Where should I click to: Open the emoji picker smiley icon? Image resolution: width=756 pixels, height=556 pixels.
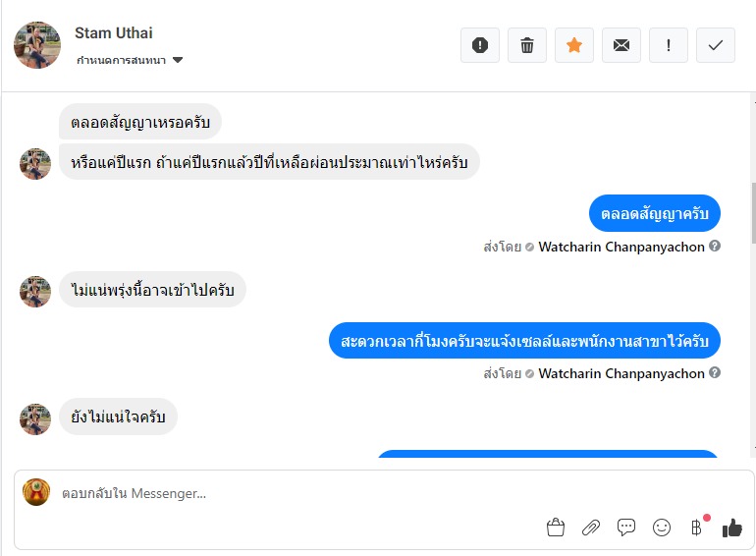pos(662,528)
